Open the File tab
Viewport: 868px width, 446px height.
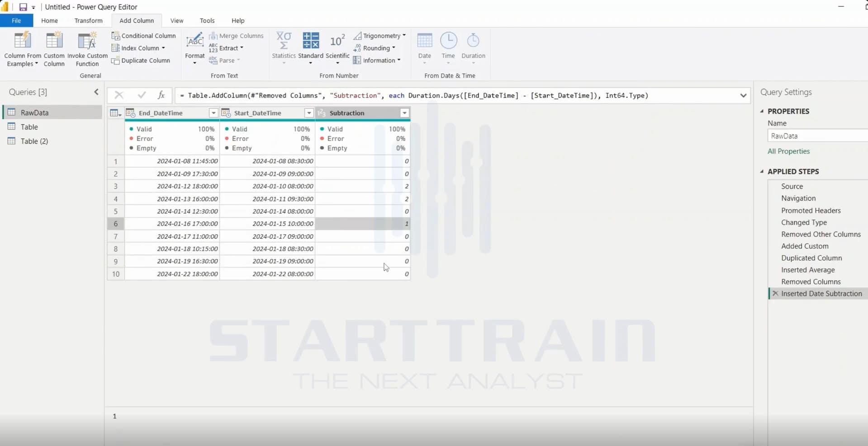click(x=16, y=20)
